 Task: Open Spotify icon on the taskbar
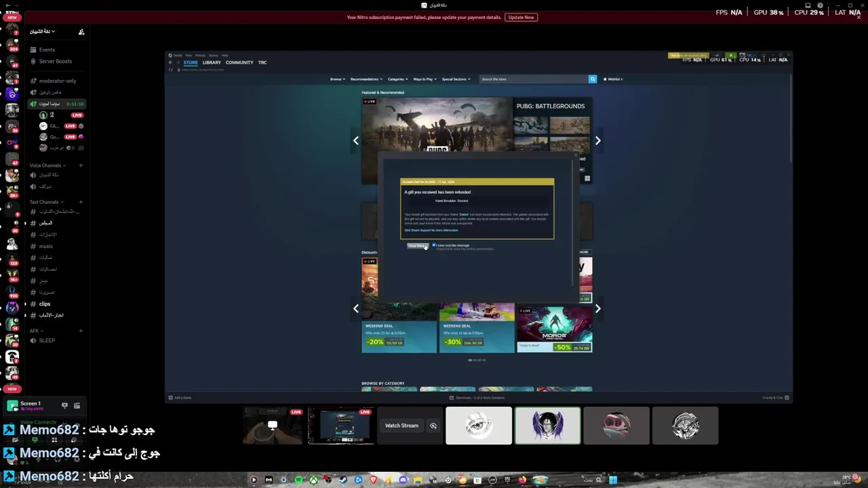(298, 480)
